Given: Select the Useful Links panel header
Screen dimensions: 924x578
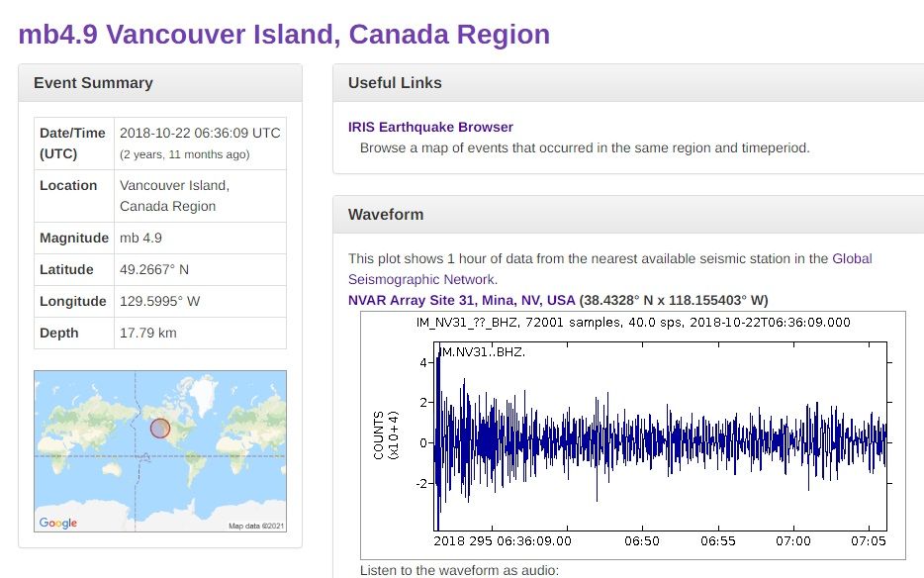Looking at the screenshot, I should (x=395, y=83).
